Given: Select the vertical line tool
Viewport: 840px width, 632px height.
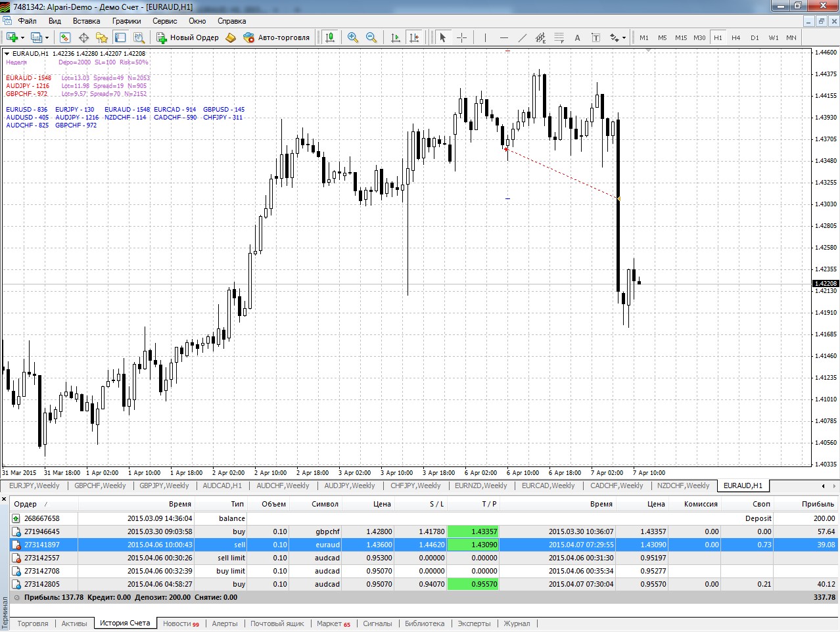Looking at the screenshot, I should [x=485, y=37].
